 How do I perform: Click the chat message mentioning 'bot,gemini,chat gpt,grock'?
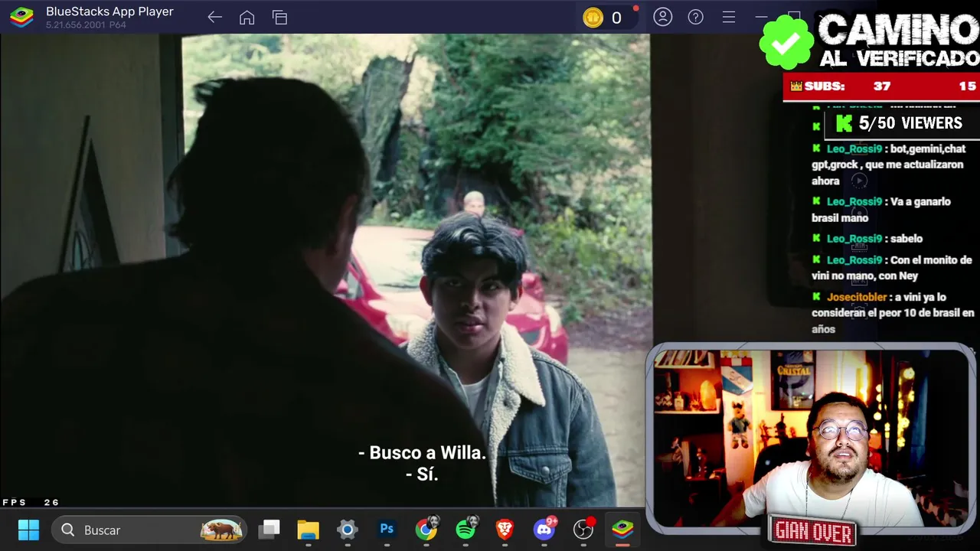[888, 165]
